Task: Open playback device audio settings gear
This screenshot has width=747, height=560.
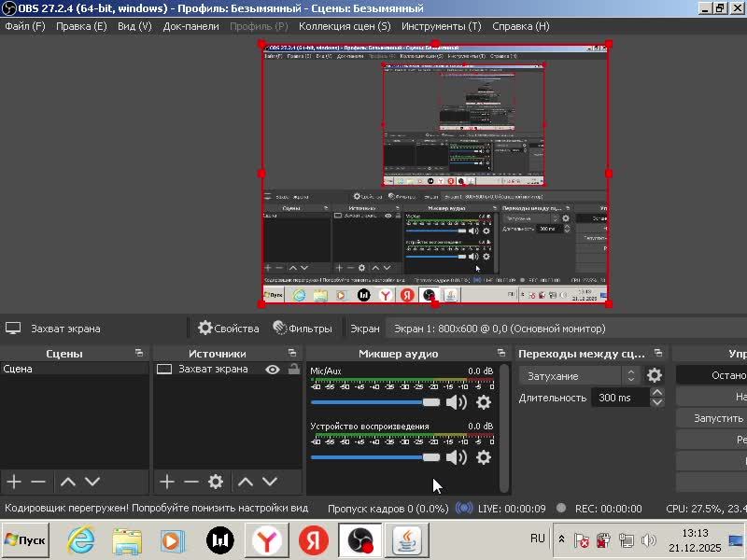Action: (483, 457)
